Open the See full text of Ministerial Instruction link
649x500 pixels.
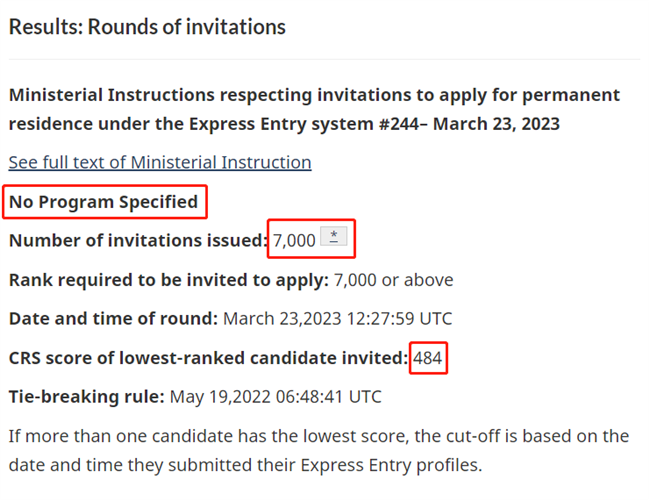point(160,162)
